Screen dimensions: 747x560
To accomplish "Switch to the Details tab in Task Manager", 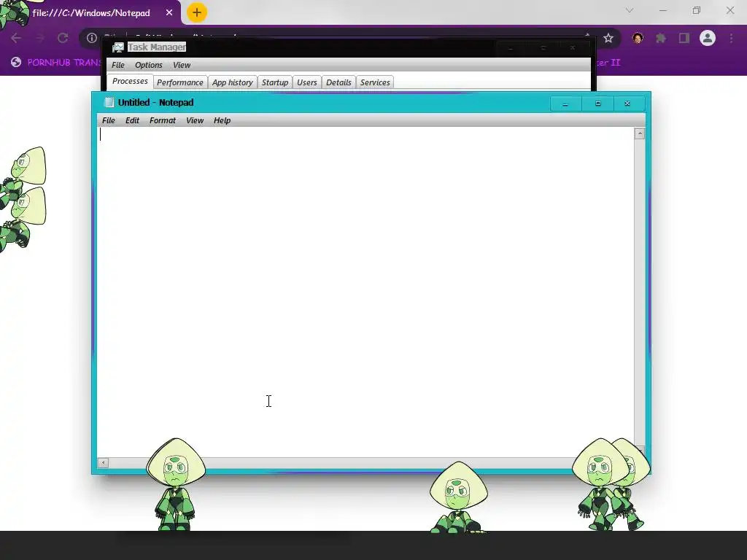I will pyautogui.click(x=338, y=82).
